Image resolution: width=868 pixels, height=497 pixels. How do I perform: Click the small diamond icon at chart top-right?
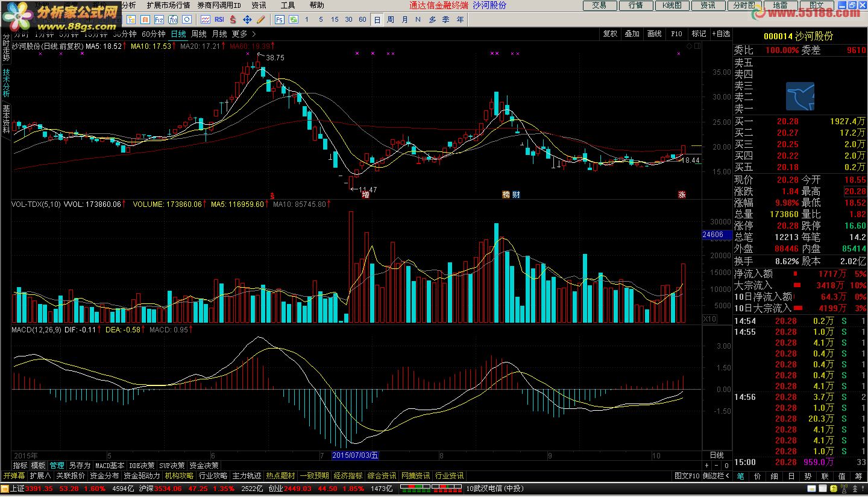coord(690,46)
